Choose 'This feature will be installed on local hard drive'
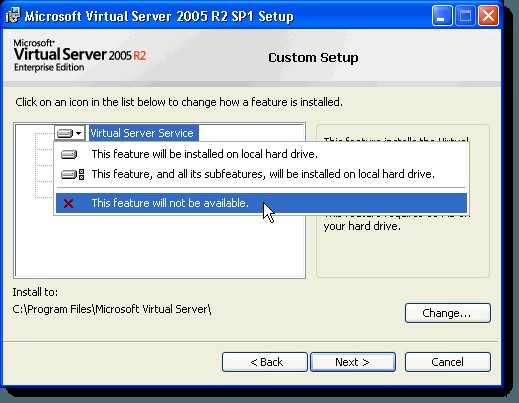The image size is (519, 403). tap(261, 154)
